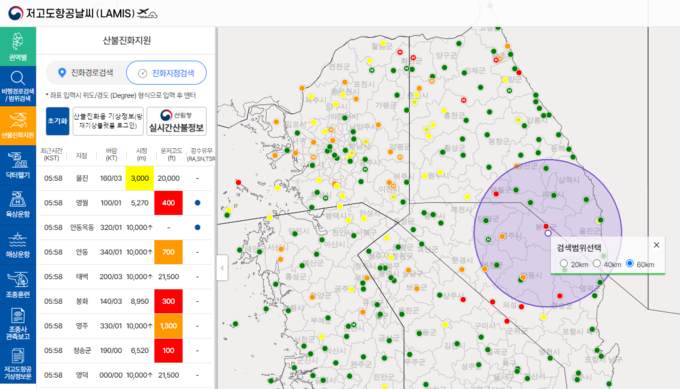680x389 pixels.
Task: Close the 검색범위선택 popup
Action: coord(656,245)
